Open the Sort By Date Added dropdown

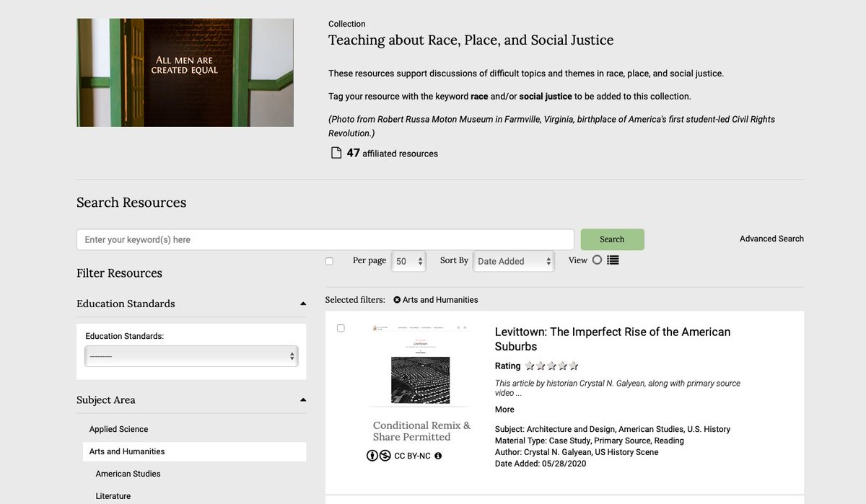click(x=513, y=261)
